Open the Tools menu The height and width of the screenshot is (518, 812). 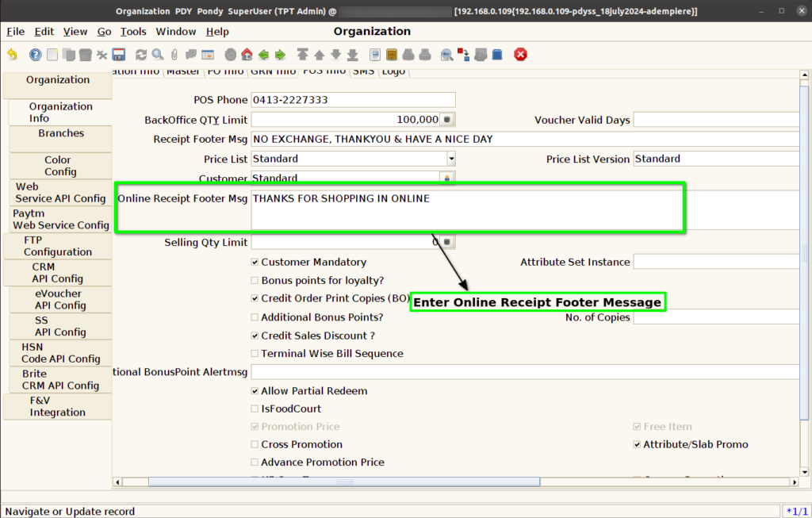coord(133,32)
